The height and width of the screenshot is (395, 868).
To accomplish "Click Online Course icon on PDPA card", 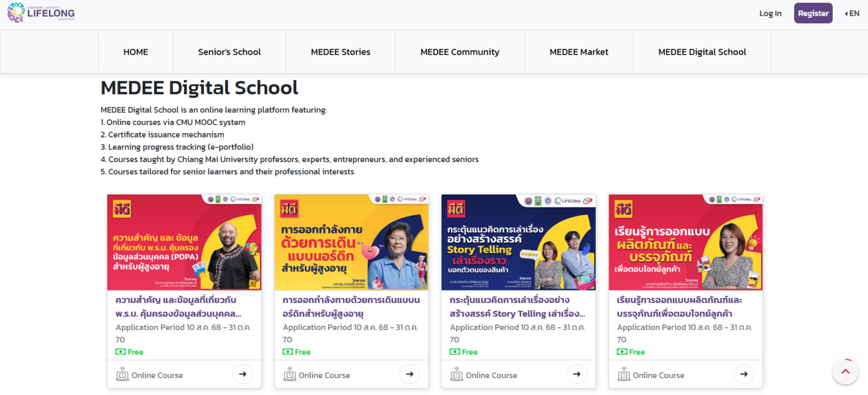I will coord(122,374).
